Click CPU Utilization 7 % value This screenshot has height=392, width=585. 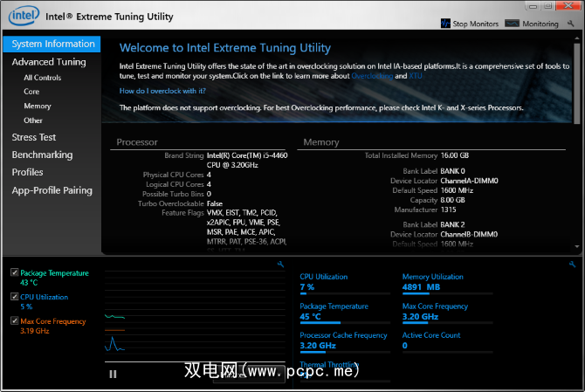(307, 287)
